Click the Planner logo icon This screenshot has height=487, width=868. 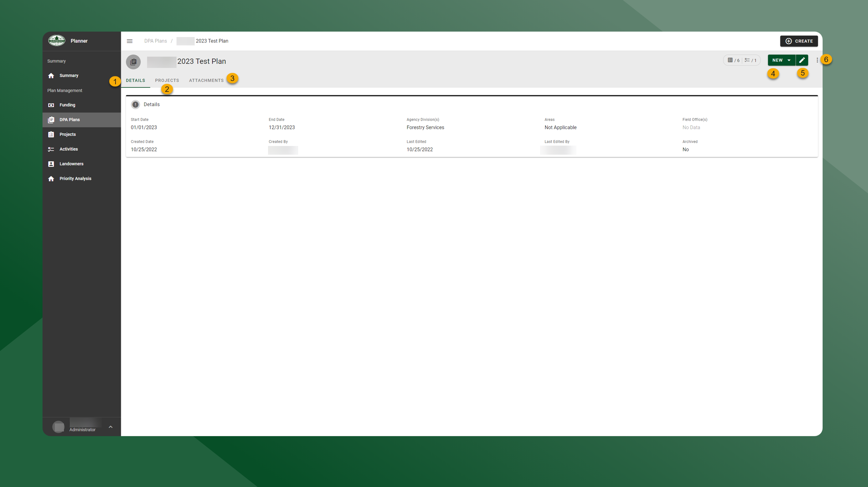click(x=57, y=41)
